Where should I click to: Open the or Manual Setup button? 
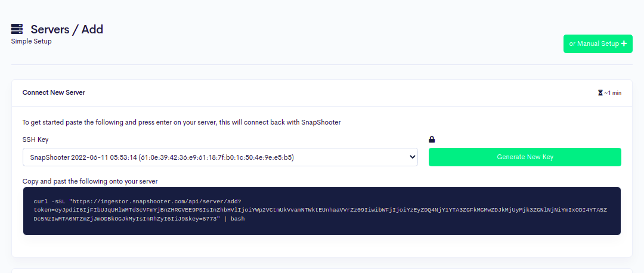597,44
